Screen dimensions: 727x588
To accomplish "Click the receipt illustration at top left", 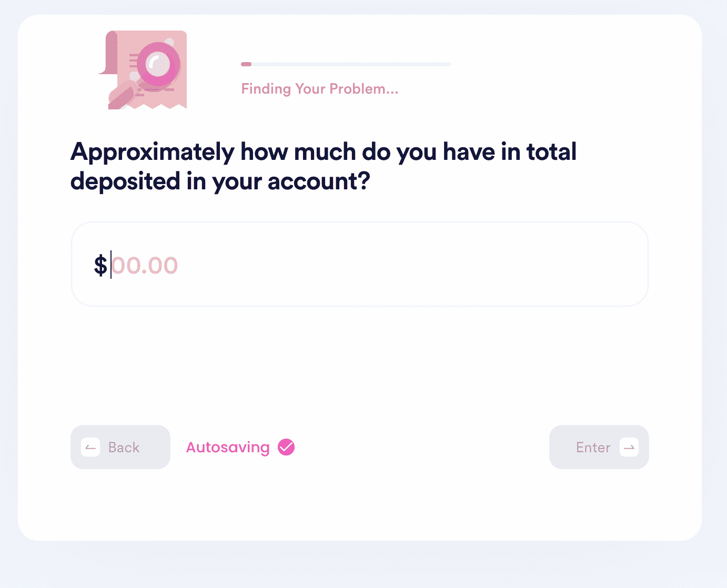I will [143, 70].
